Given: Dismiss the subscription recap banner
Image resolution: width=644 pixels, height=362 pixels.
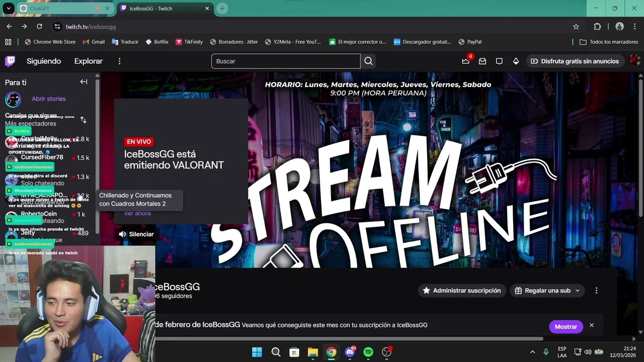Looking at the screenshot, I should coord(592,326).
